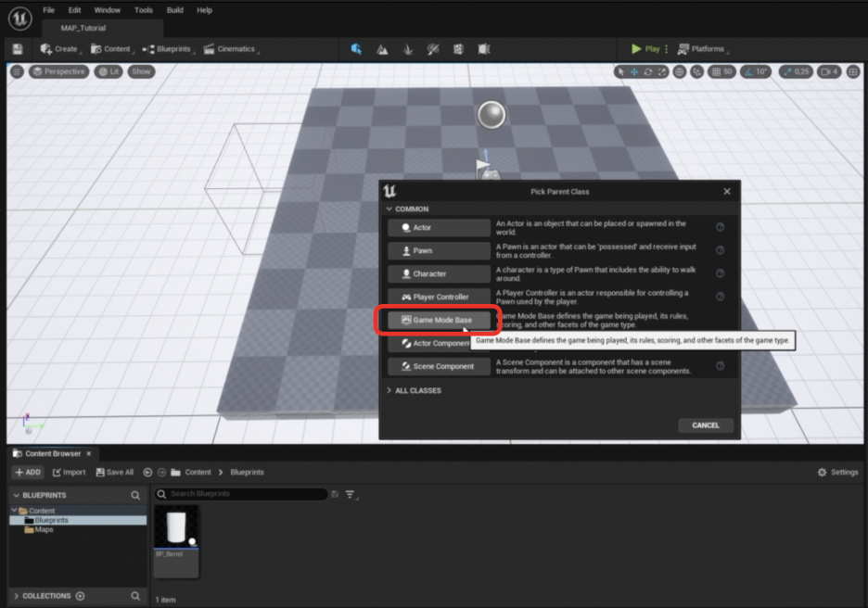The width and height of the screenshot is (868, 608).
Task: Open the File menu
Action: [49, 10]
